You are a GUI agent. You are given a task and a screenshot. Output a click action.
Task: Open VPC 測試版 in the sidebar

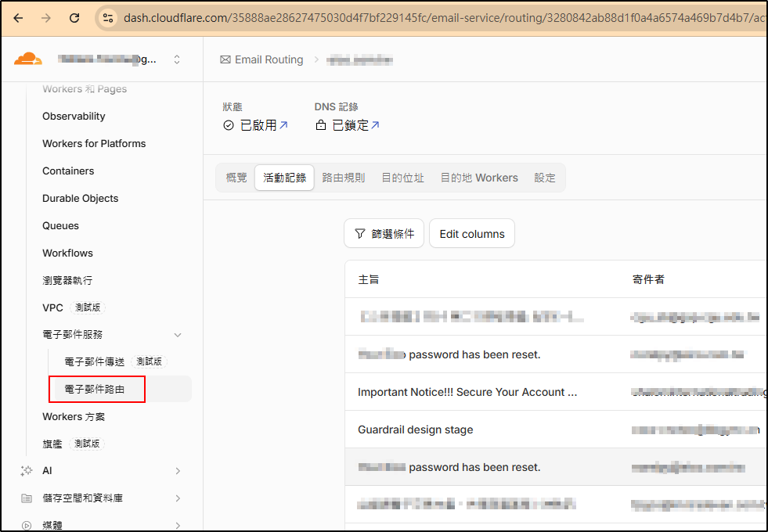74,307
